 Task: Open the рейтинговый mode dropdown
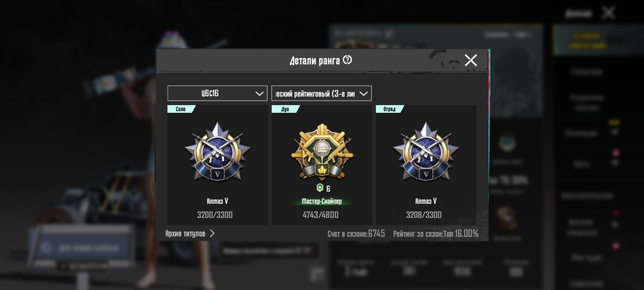tap(321, 93)
